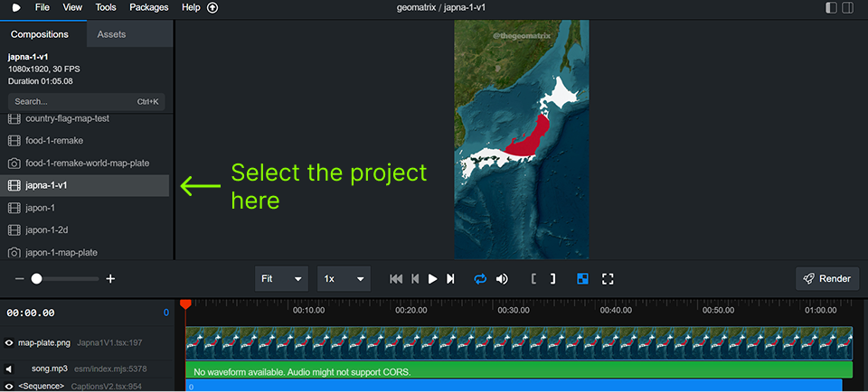Step forward one frame
Image resolution: width=868 pixels, height=392 pixels.
[x=450, y=279]
